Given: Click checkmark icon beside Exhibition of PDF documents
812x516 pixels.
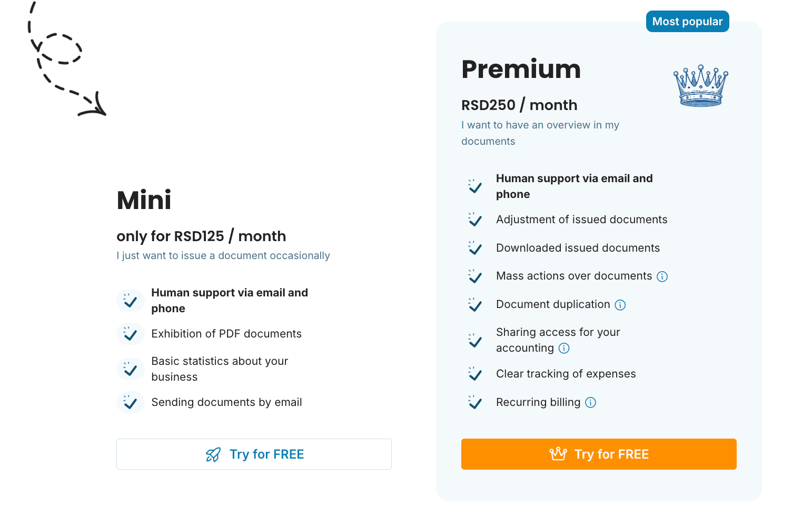Looking at the screenshot, I should click(130, 334).
